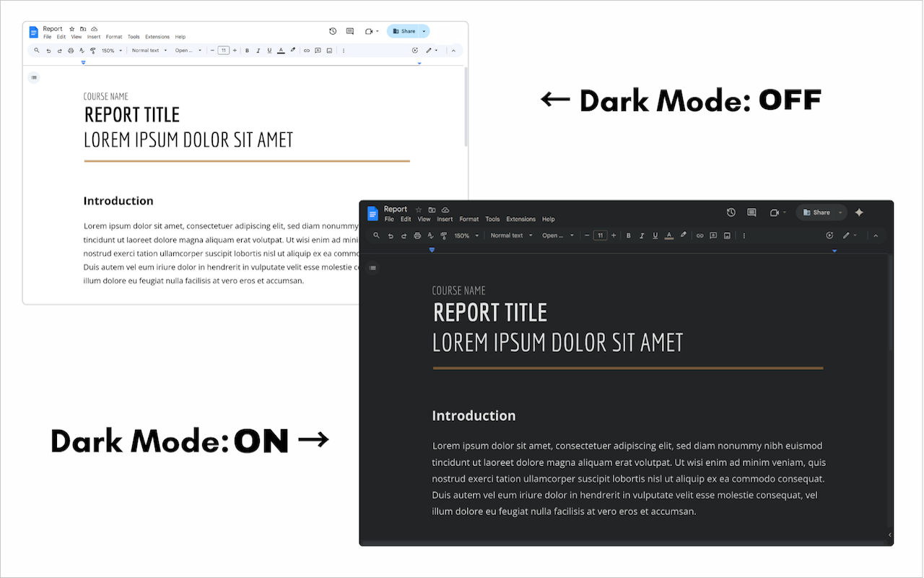The height and width of the screenshot is (578, 924).
Task: Change the text color using the A swatch
Action: [x=668, y=235]
